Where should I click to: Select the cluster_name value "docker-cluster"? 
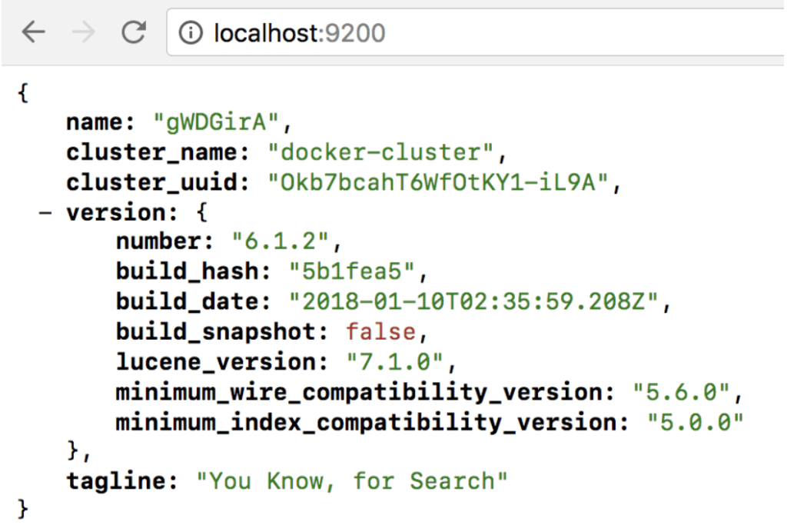click(381, 152)
